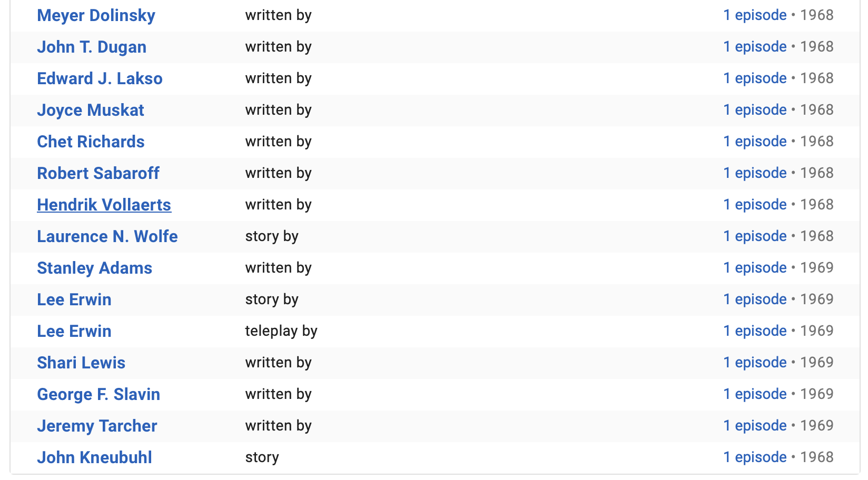Open John Kneubuhl's name link
Viewport: 868px width, 480px height.
[94, 458]
